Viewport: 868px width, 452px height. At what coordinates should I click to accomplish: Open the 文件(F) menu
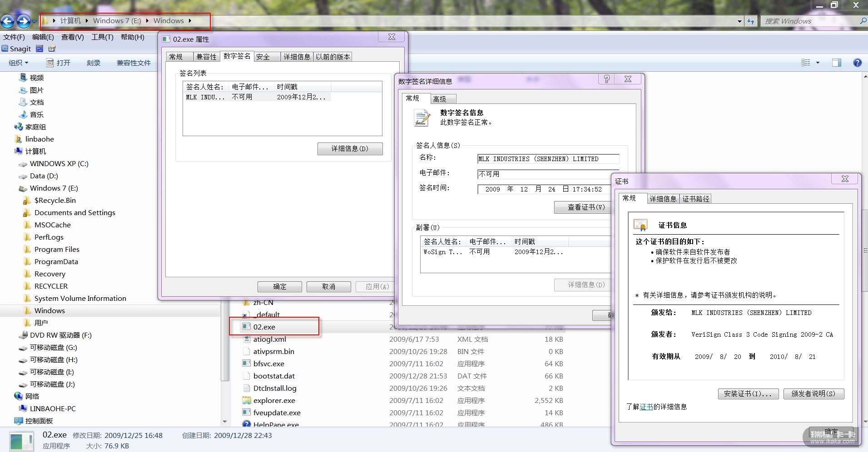[x=14, y=37]
